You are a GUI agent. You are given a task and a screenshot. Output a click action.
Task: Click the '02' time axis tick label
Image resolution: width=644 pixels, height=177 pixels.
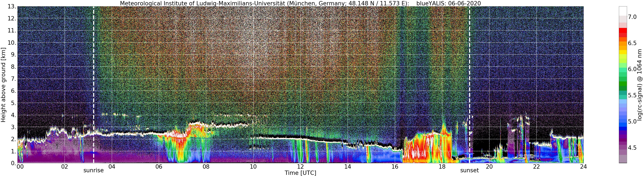[65, 167]
